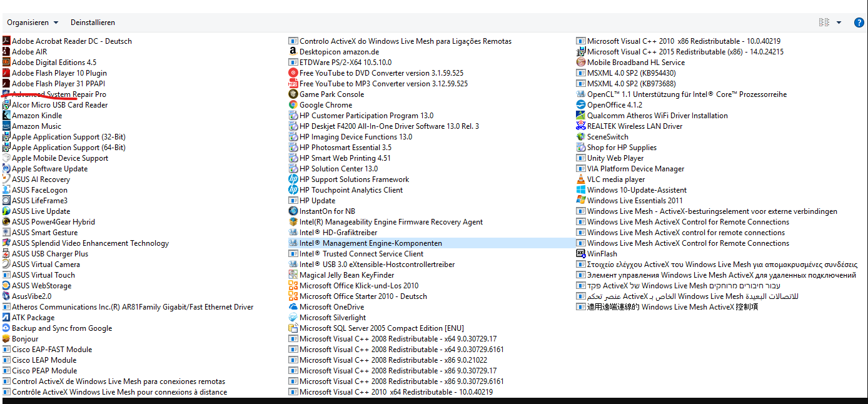Click the ASUS WebStorage icon
Viewport: 868px width, 404px height.
(6, 286)
